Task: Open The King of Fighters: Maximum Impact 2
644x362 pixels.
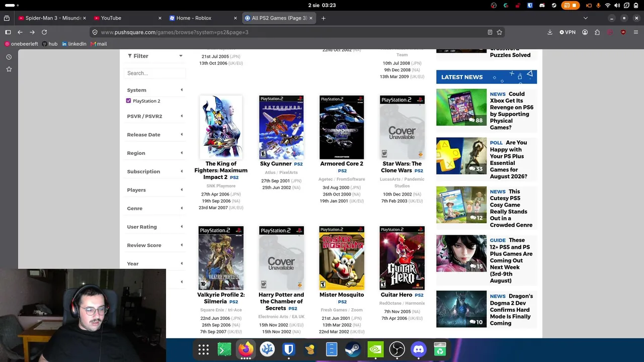Action: [221, 170]
